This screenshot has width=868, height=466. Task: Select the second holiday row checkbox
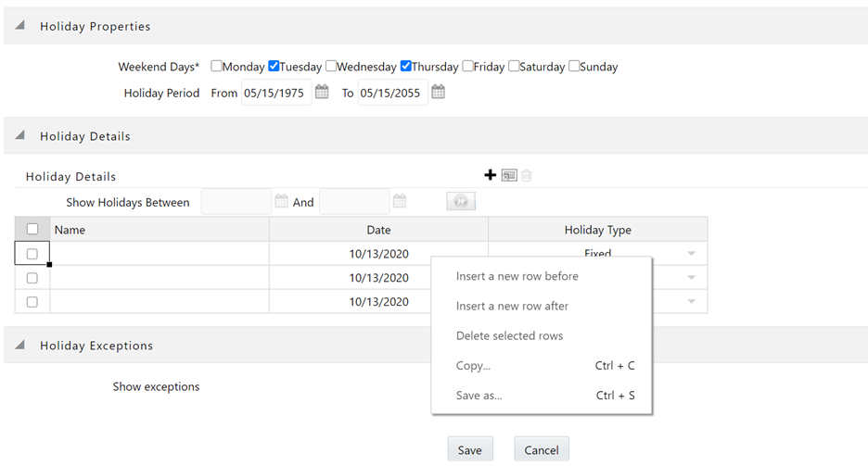(32, 278)
